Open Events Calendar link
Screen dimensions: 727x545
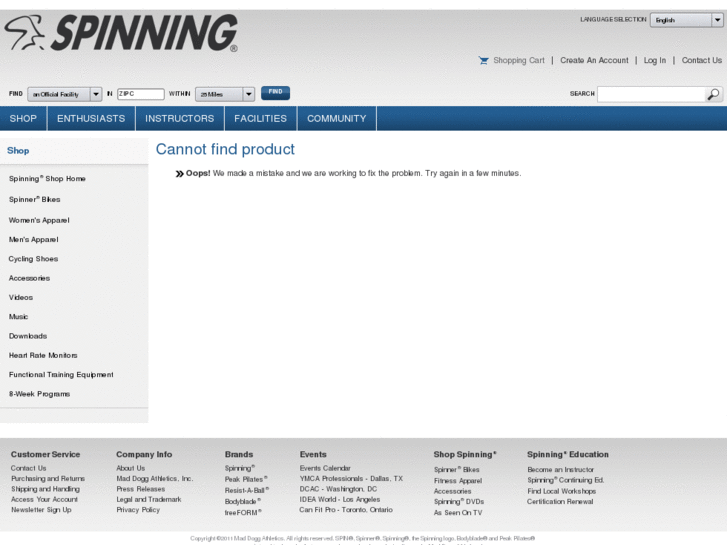click(325, 468)
